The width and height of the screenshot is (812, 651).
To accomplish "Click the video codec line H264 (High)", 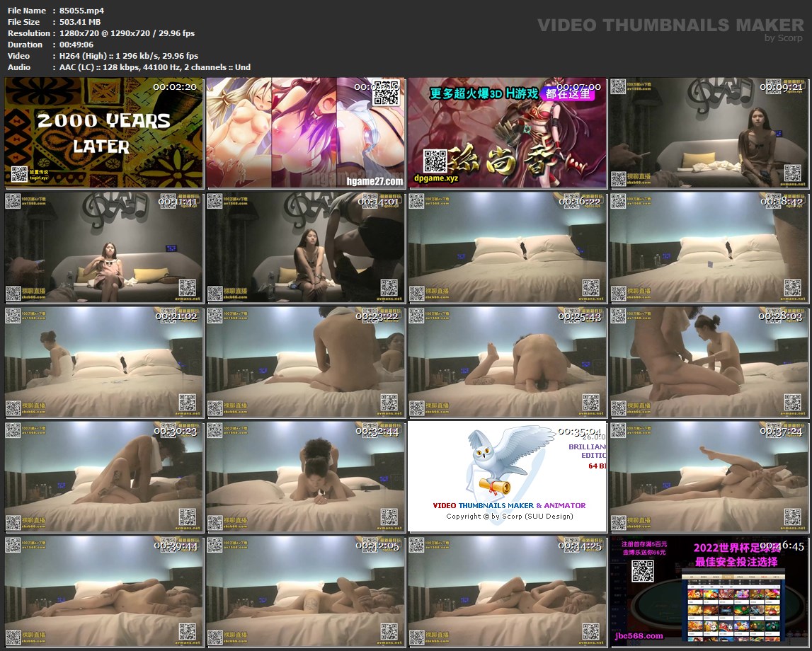I will tap(129, 56).
